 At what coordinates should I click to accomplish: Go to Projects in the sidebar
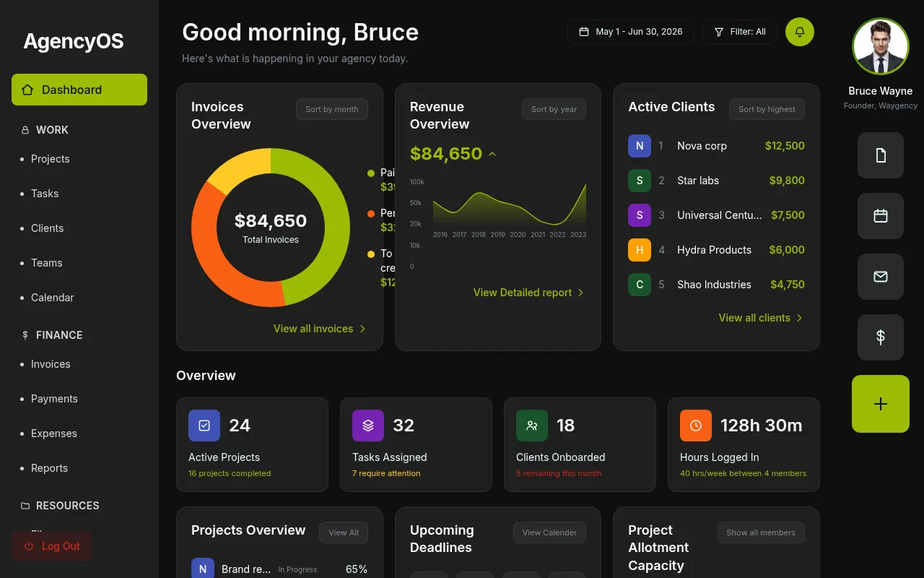click(x=51, y=159)
